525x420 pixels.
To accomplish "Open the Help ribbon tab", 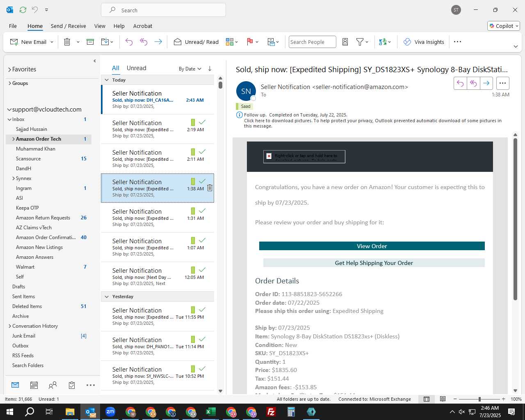I will pos(119,26).
